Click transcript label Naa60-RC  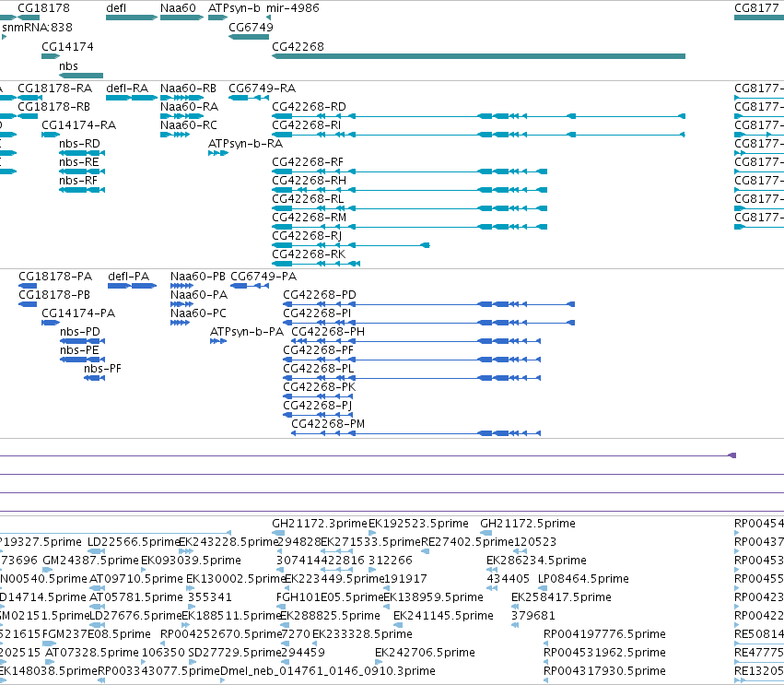(189, 125)
